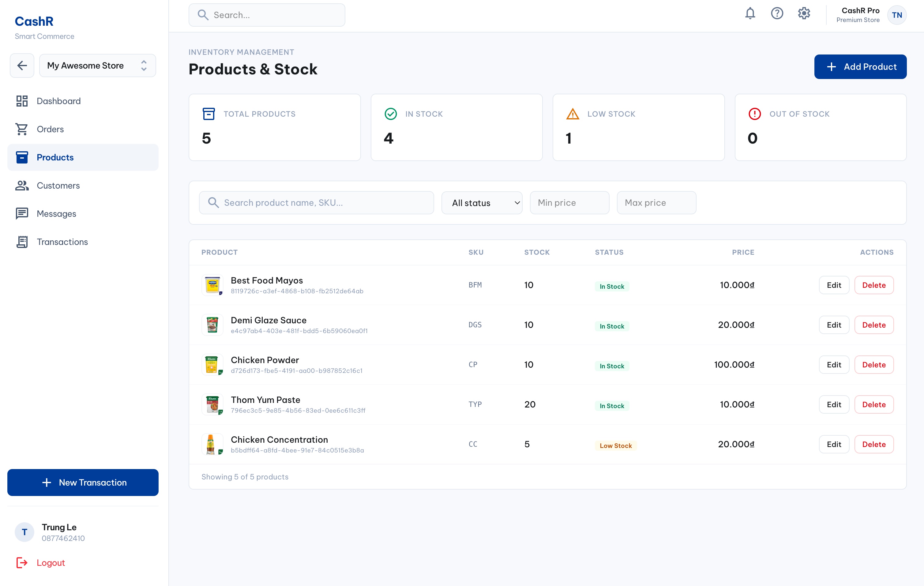Click the back arrow button beside store selector
This screenshot has width=924, height=586.
pyautogui.click(x=22, y=66)
